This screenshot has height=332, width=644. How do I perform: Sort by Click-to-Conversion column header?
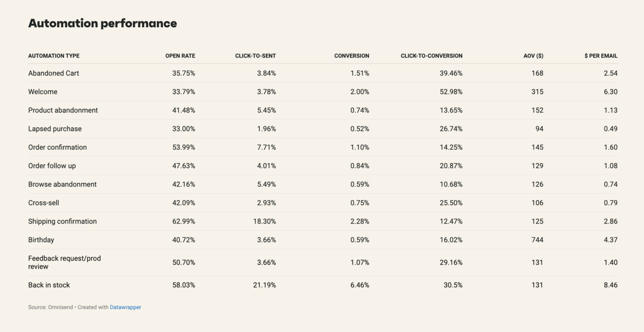431,56
